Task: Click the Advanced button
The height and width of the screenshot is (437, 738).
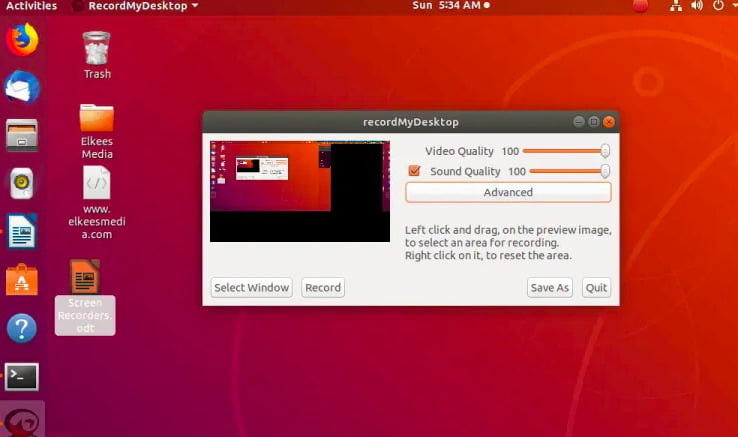Action: click(508, 192)
